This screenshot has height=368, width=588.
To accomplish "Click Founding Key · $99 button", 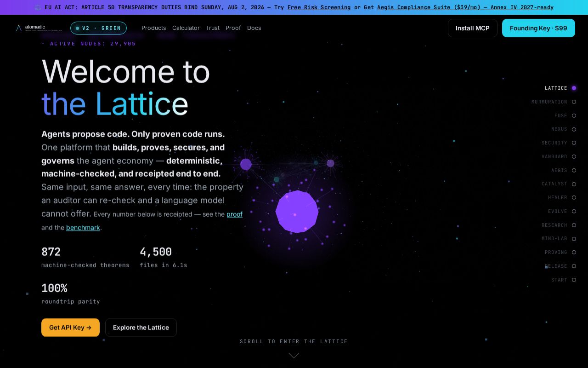I will tap(538, 28).
